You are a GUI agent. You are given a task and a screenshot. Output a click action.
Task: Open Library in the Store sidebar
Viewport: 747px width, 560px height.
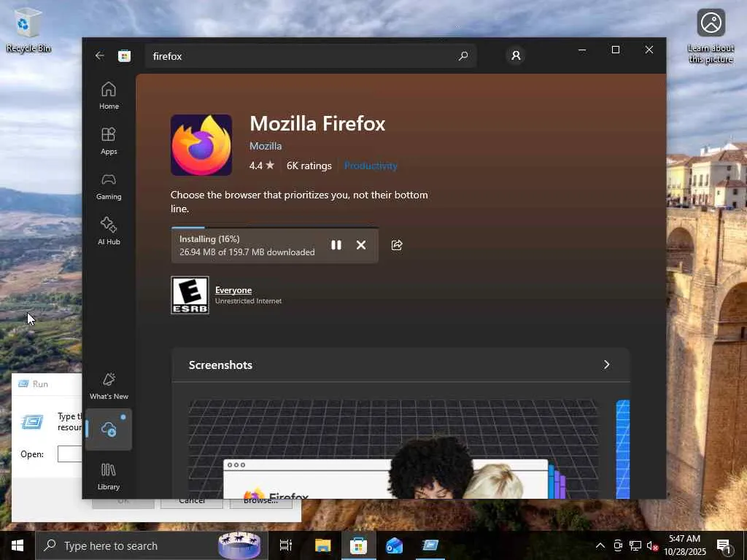[109, 476]
